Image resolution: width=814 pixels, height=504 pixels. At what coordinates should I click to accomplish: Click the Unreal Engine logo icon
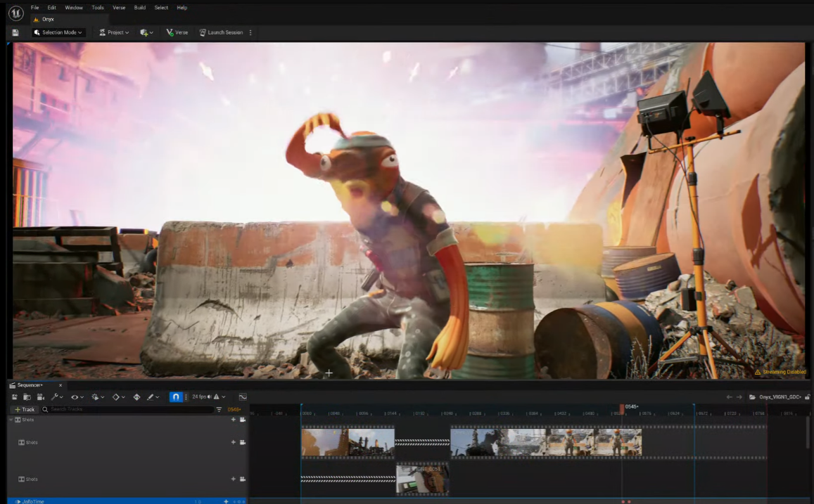click(15, 13)
